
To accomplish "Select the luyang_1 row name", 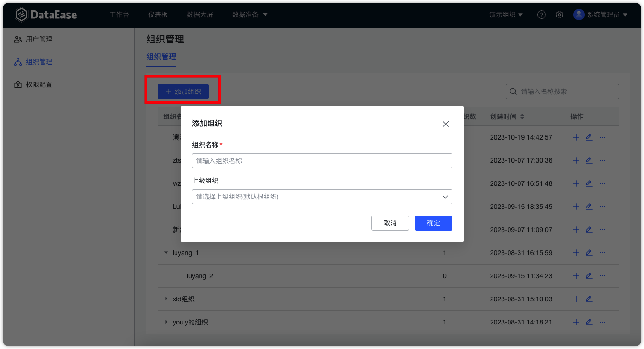I will coord(186,253).
